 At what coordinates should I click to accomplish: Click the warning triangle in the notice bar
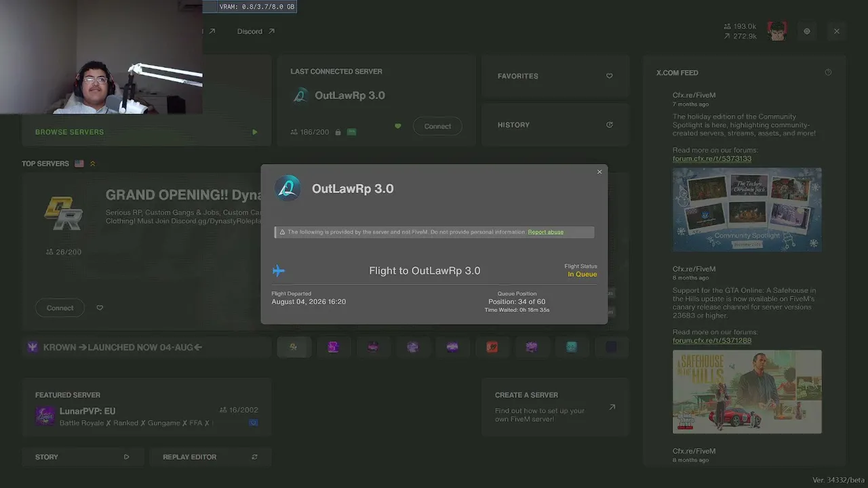pyautogui.click(x=282, y=232)
